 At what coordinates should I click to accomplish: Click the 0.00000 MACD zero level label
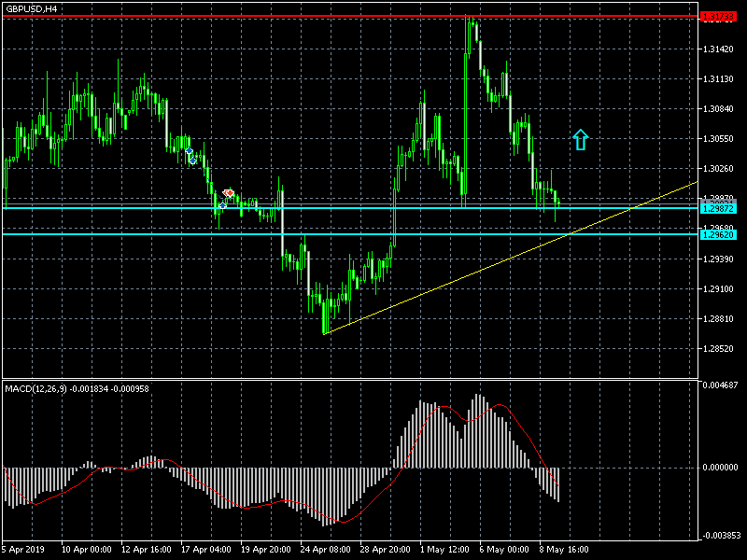(x=717, y=468)
